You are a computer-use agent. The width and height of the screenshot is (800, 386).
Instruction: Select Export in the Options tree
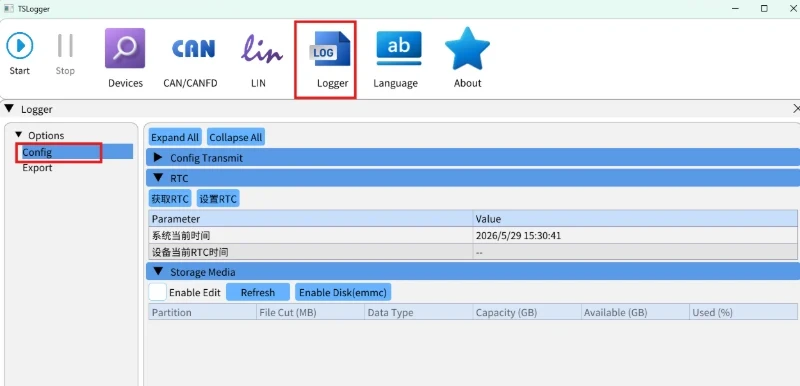point(37,168)
